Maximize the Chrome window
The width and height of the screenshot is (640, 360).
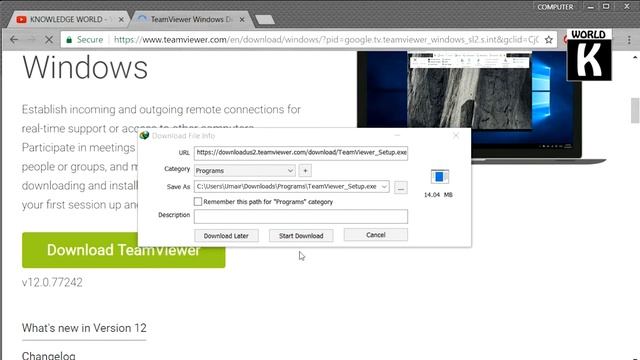coord(606,7)
